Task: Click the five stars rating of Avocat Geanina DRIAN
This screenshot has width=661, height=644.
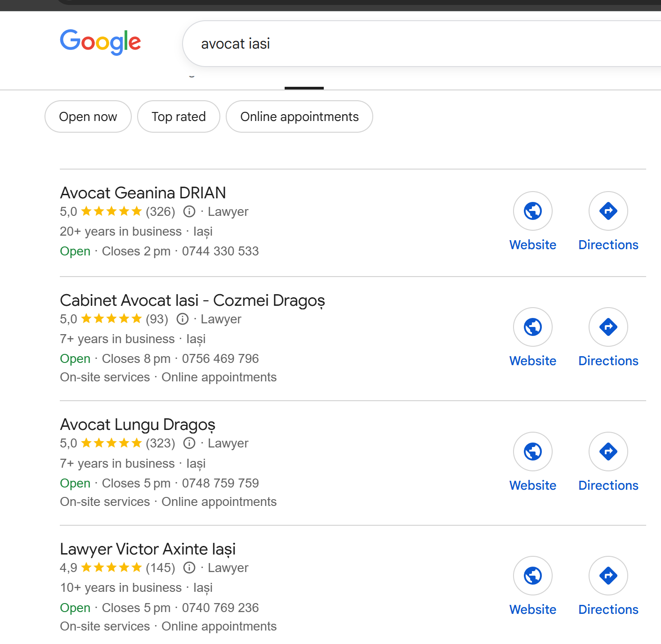Action: (112, 211)
